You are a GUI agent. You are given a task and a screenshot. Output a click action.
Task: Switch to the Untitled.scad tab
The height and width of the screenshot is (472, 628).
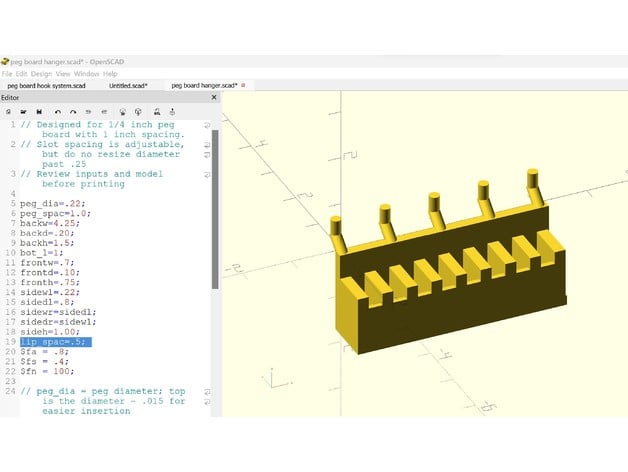pyautogui.click(x=128, y=86)
